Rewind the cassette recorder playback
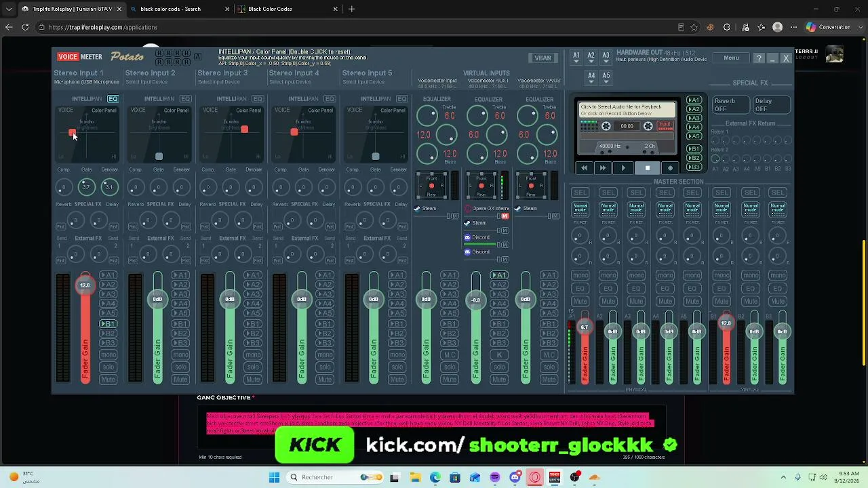 point(584,168)
